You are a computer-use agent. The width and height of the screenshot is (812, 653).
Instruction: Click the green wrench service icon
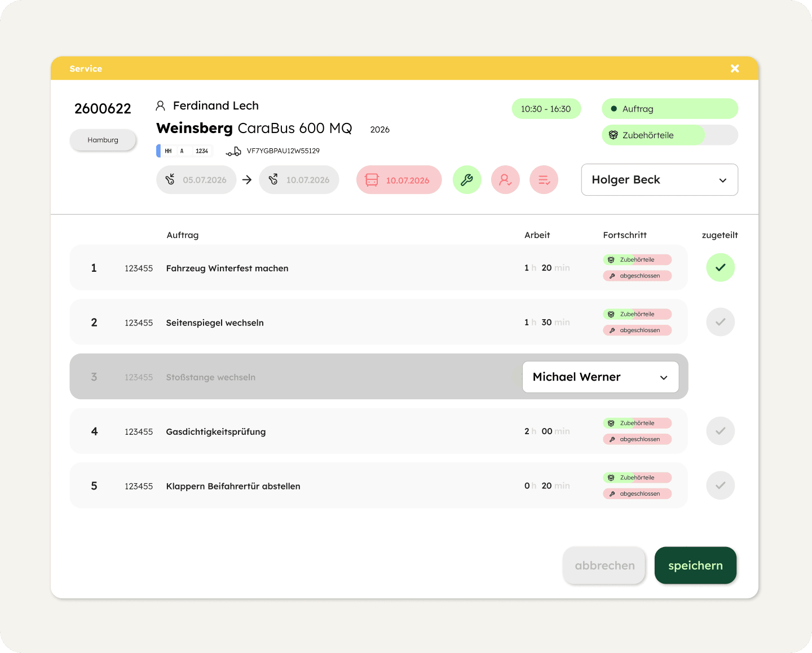[x=467, y=180]
